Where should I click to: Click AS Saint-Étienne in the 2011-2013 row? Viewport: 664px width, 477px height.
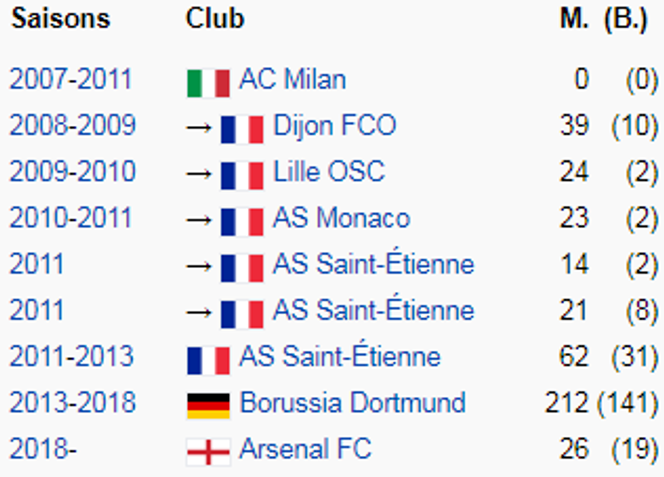(x=340, y=355)
